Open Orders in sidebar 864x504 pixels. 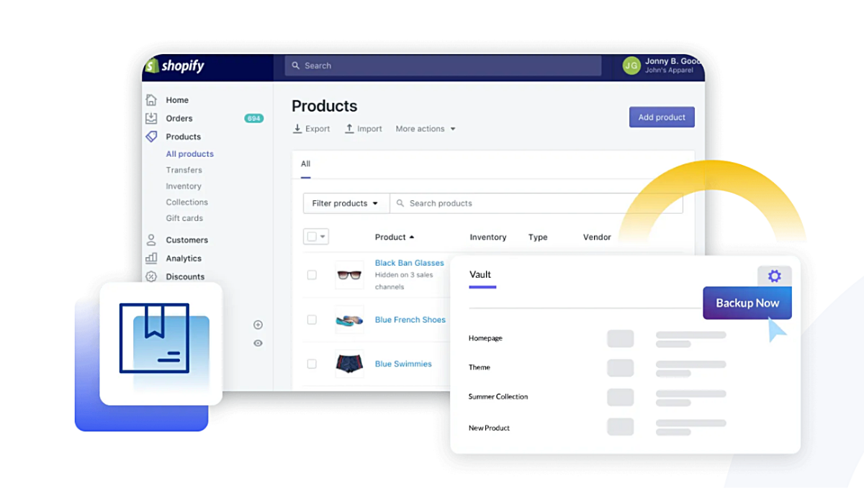tap(179, 118)
